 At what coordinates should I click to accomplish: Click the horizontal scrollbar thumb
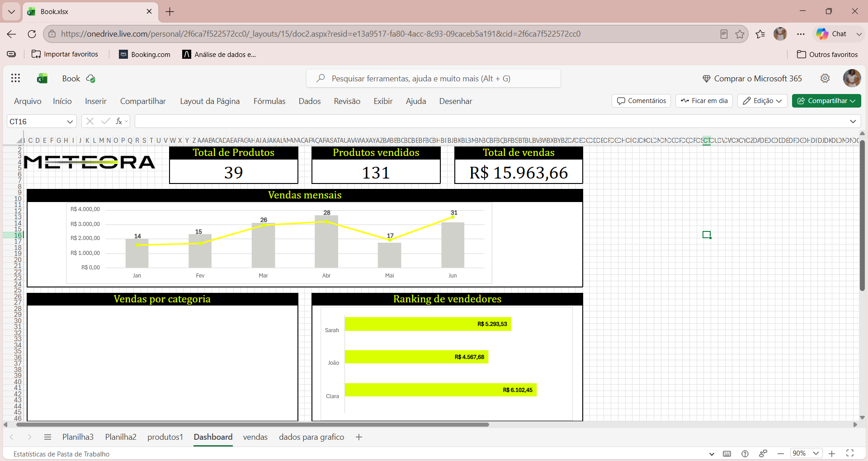tap(252, 424)
